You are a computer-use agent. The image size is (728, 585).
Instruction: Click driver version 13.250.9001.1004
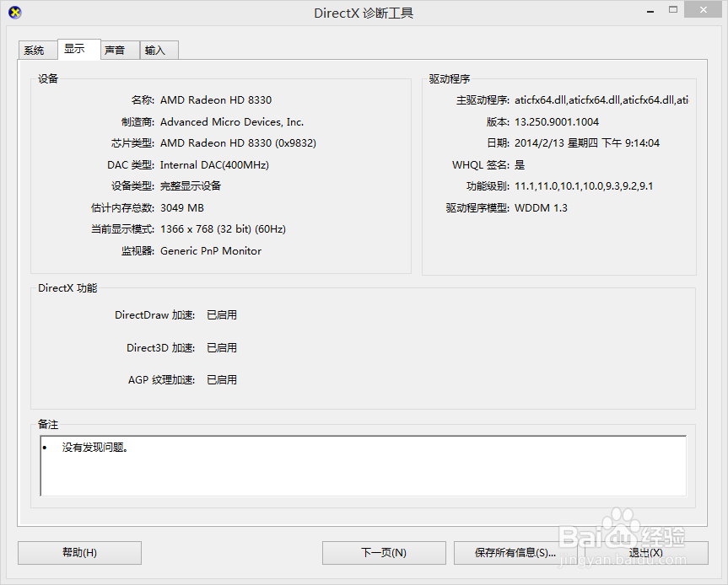[557, 122]
